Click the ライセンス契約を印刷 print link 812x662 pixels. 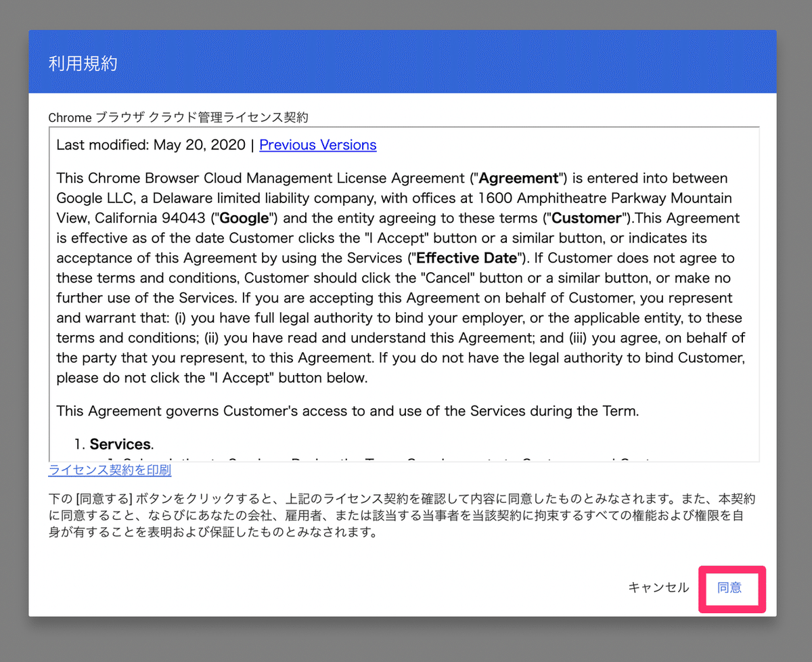point(110,470)
